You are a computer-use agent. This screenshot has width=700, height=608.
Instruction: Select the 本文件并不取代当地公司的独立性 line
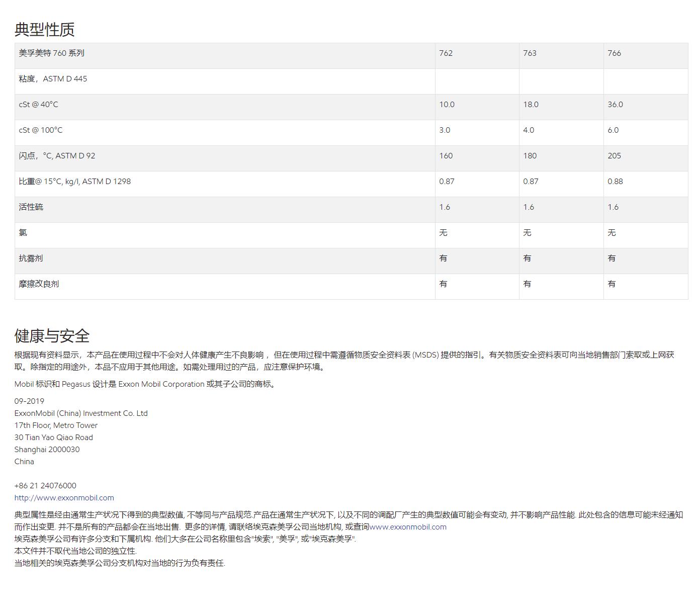[75, 551]
